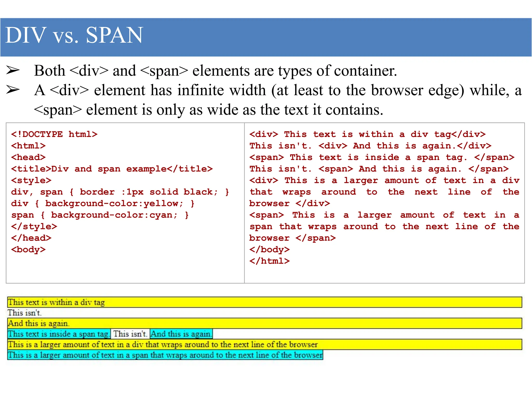
Task: Click the arrow bullet before 'Both <div> and <span>'
Action: pyautogui.click(x=13, y=70)
